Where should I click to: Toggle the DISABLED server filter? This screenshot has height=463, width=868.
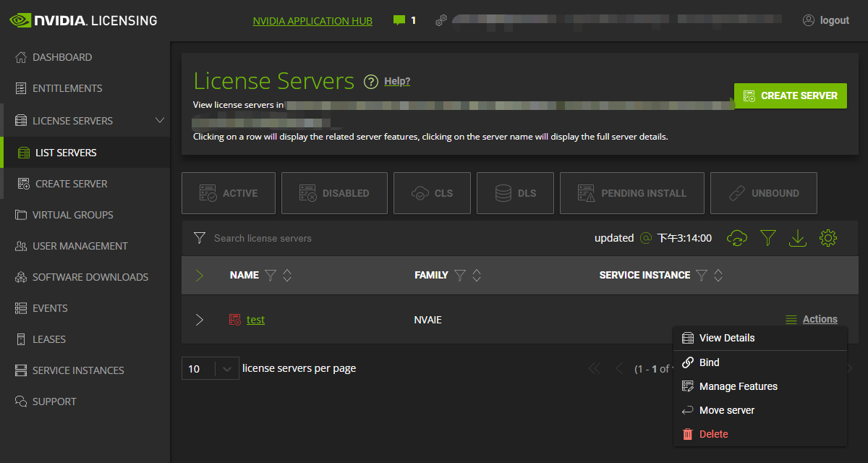pos(334,193)
